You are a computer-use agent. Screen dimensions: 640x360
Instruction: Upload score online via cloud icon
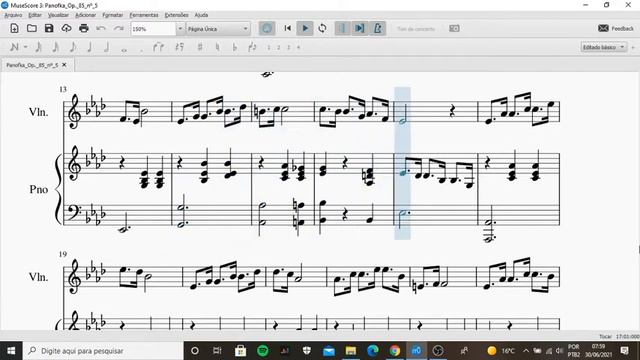66,28
